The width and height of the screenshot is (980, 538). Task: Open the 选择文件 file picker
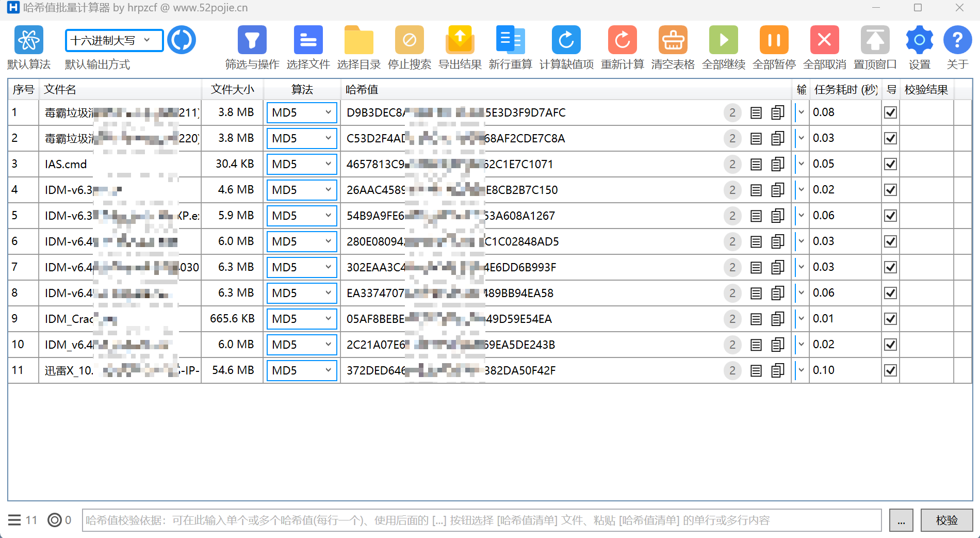pos(308,40)
